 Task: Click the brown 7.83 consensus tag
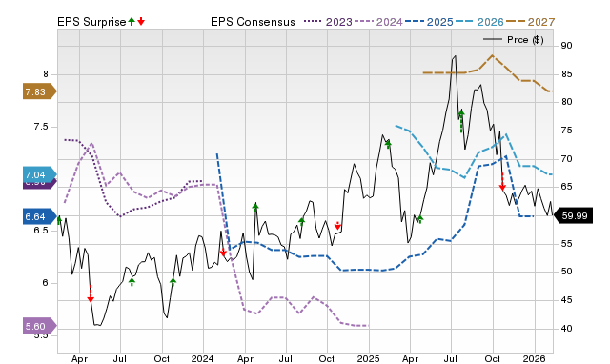click(x=39, y=91)
